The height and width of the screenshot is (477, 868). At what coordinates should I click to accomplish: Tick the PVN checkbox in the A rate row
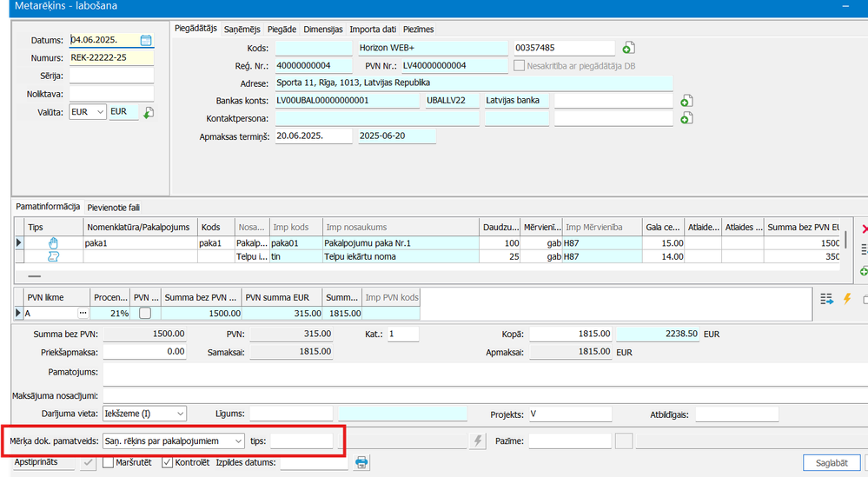click(x=145, y=313)
